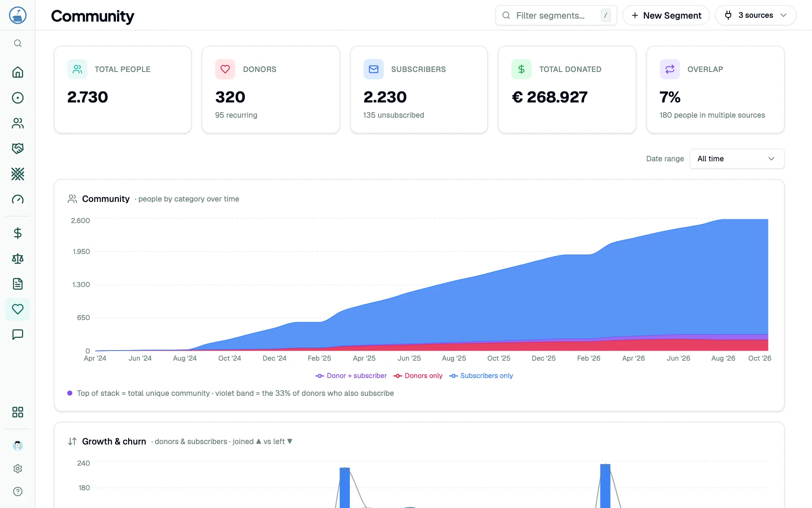Toggle the Donors only legend series
The image size is (812, 508).
(x=418, y=376)
